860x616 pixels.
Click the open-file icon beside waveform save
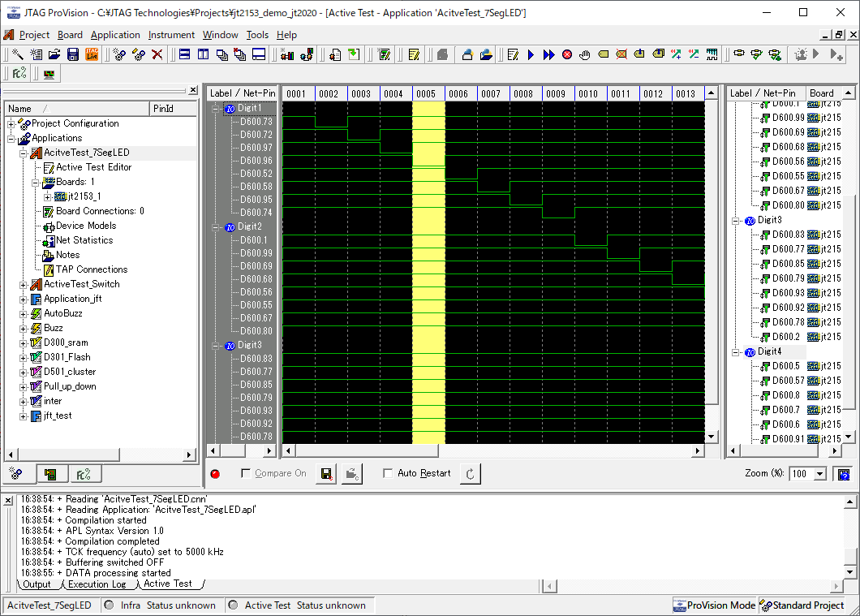pos(351,473)
